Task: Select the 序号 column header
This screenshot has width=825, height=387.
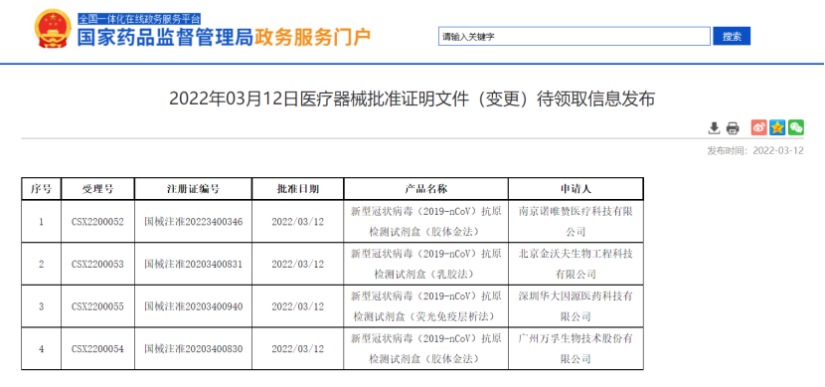Action: [x=41, y=189]
